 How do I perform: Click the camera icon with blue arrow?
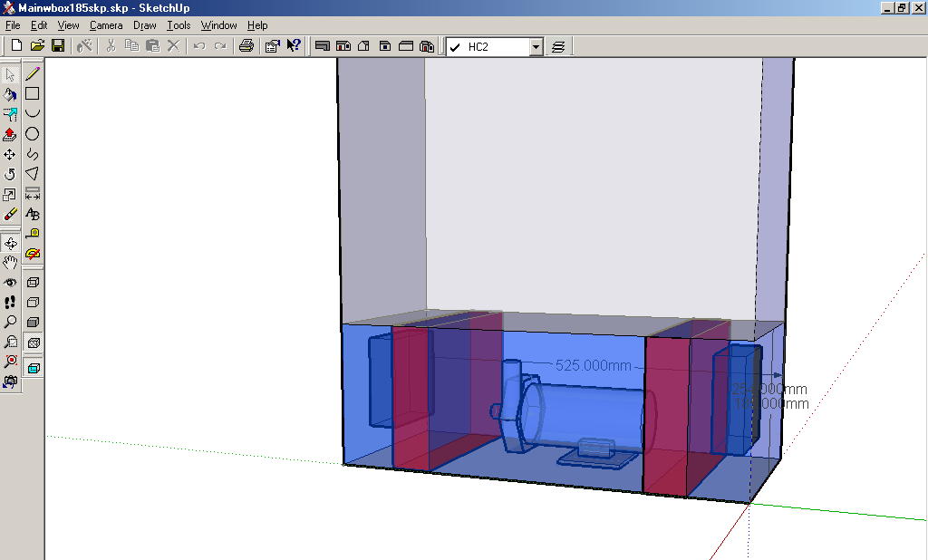[10, 382]
